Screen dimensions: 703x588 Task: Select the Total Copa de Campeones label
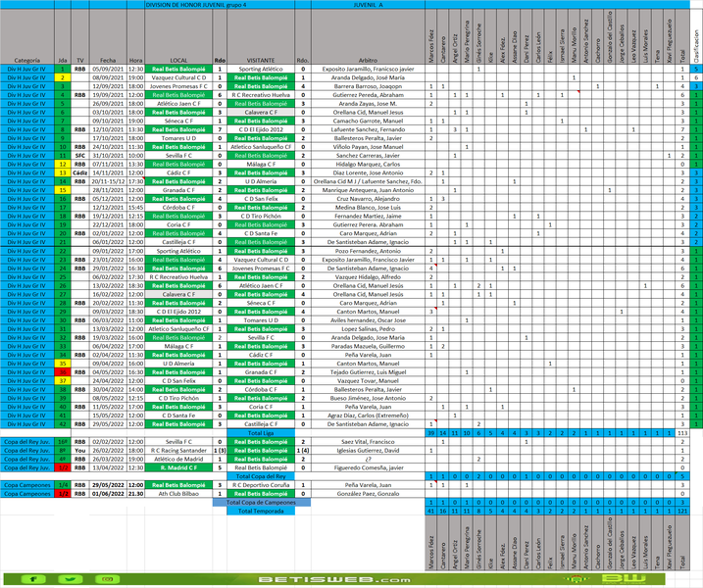[261, 503]
